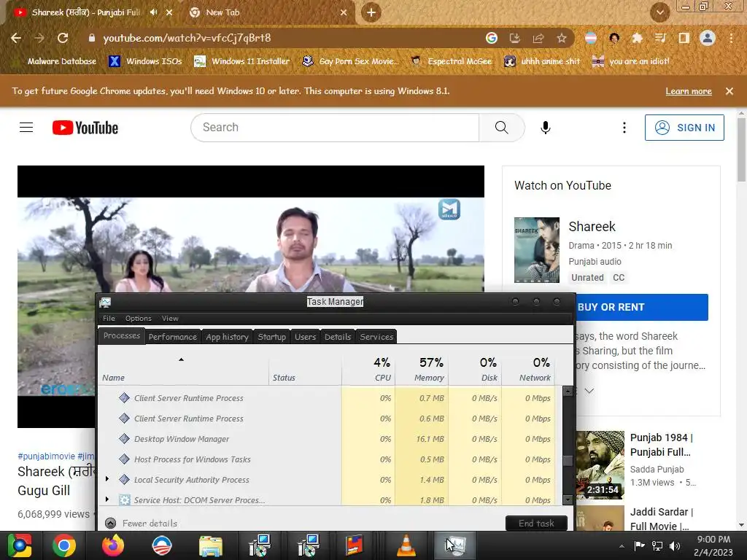The image size is (747, 560).
Task: Expand Service Host: DCOM Server Process row
Action: [107, 499]
